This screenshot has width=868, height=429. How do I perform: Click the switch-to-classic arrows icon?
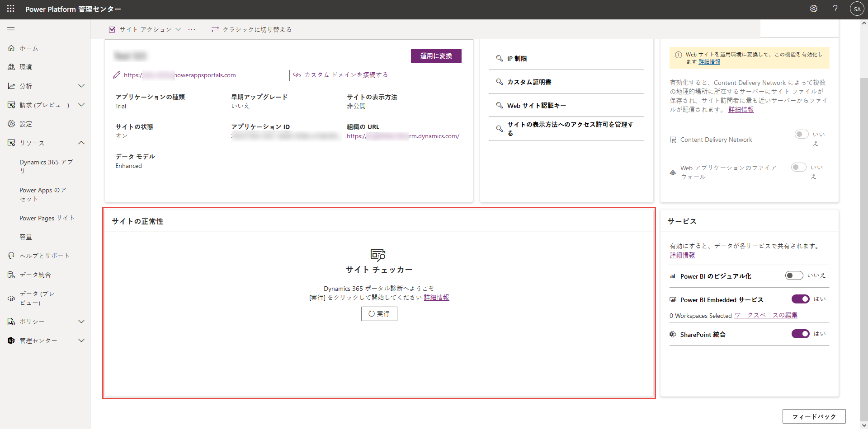pyautogui.click(x=215, y=29)
